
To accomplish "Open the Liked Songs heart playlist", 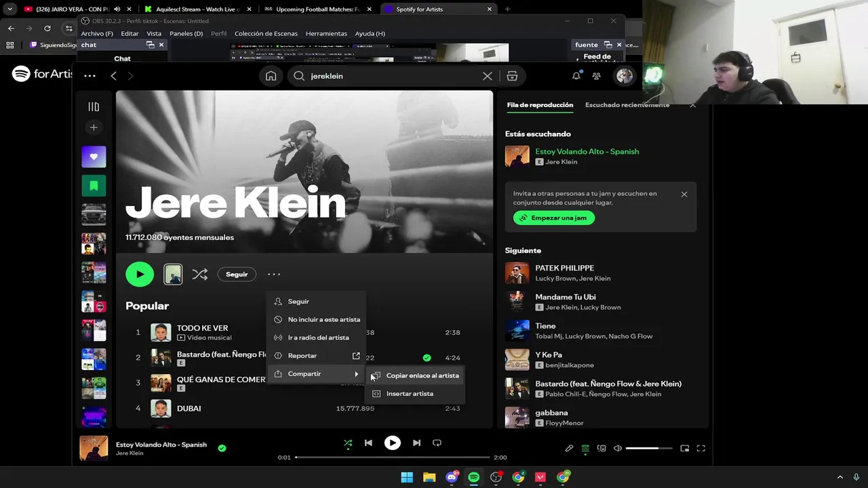I will pyautogui.click(x=94, y=157).
